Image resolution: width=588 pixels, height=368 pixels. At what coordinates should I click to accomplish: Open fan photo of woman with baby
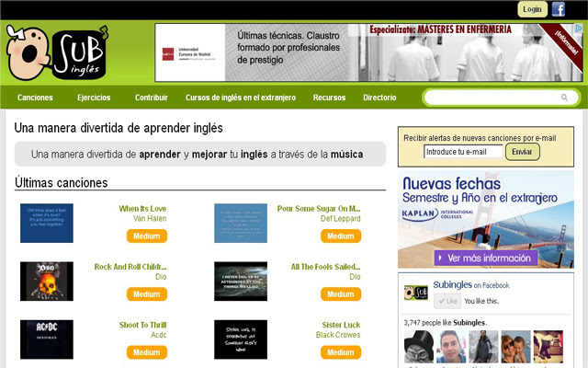click(515, 347)
